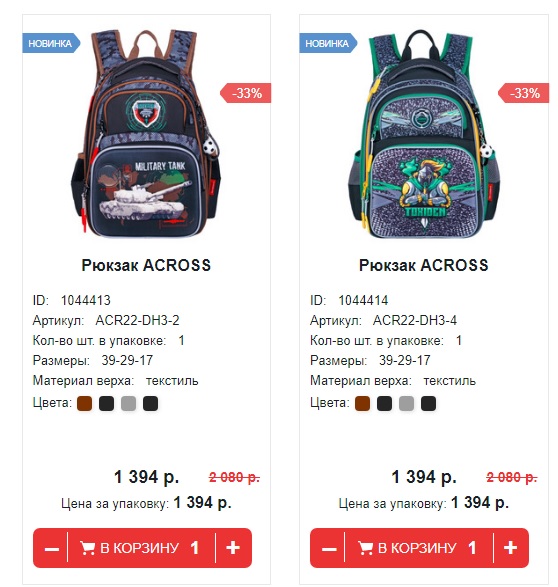Pick last black swatch on first backpack

[150, 404]
